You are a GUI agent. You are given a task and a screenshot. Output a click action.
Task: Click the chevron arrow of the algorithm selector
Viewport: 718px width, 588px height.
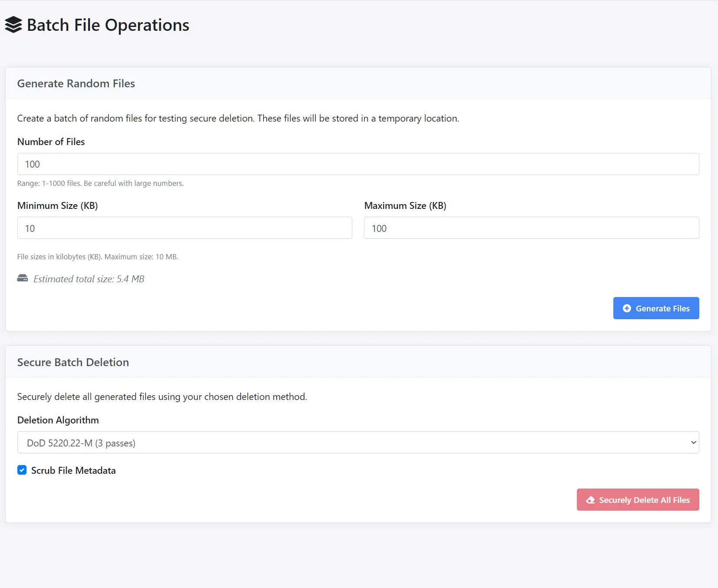(x=693, y=443)
